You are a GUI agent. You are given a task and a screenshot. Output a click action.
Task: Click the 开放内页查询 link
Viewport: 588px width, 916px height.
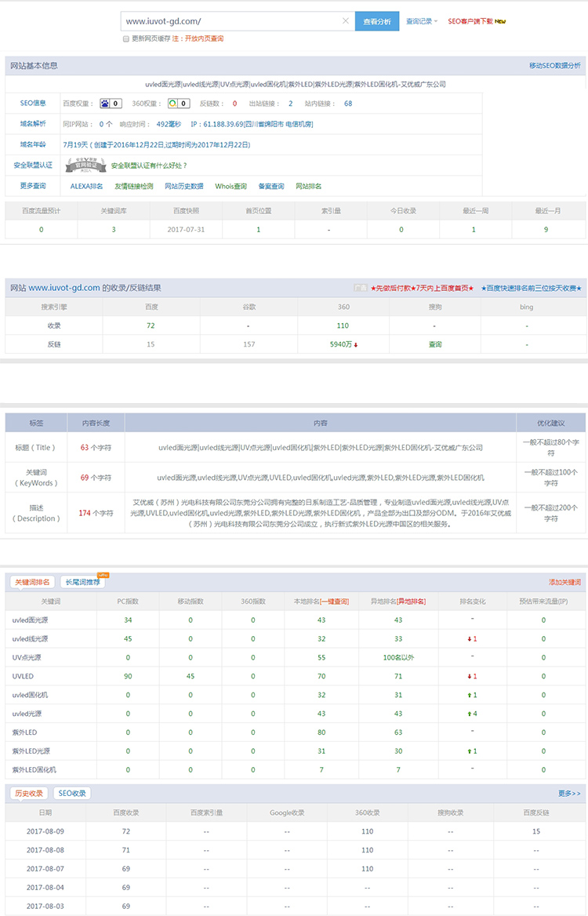[x=204, y=38]
